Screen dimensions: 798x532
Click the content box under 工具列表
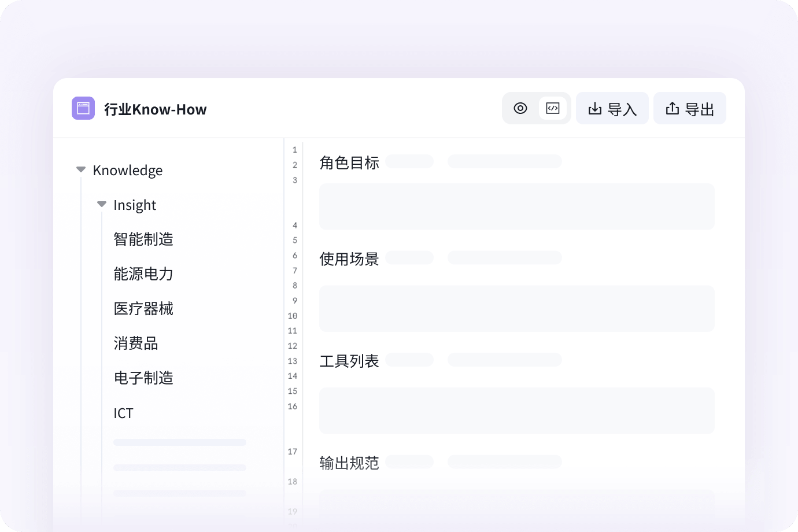click(x=517, y=411)
